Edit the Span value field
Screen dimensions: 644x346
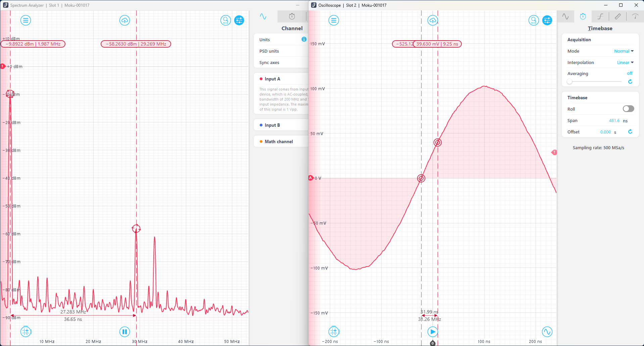pyautogui.click(x=614, y=120)
